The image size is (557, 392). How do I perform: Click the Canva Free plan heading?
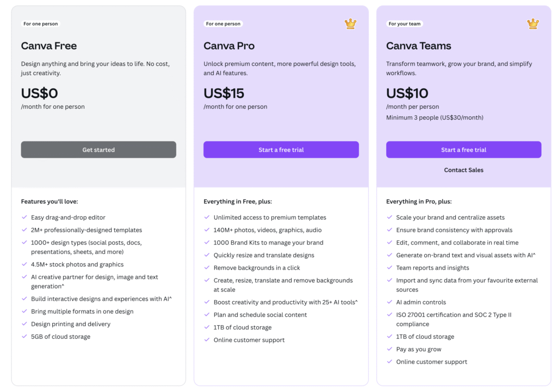tap(48, 46)
